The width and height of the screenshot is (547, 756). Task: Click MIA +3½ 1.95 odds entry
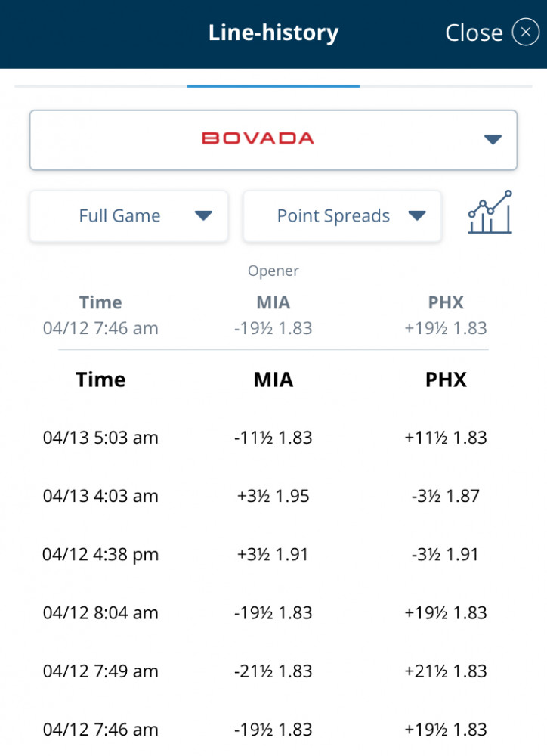point(273,496)
